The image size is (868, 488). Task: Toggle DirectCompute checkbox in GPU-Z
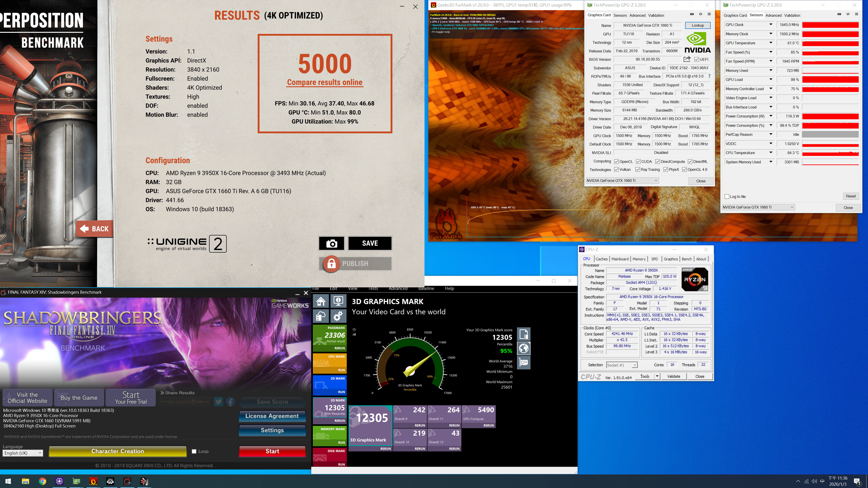[x=657, y=162]
